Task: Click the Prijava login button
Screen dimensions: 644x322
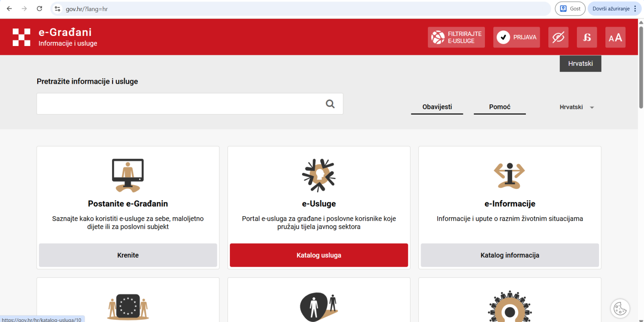Action: pyautogui.click(x=517, y=37)
